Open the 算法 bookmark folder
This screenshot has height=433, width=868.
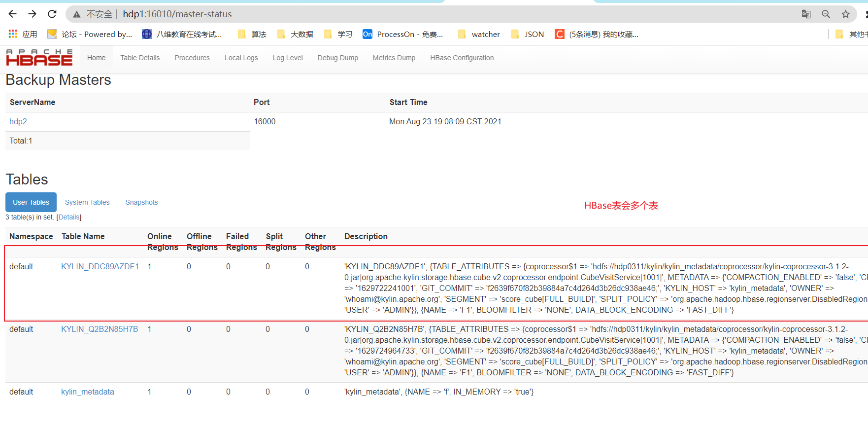(x=252, y=34)
